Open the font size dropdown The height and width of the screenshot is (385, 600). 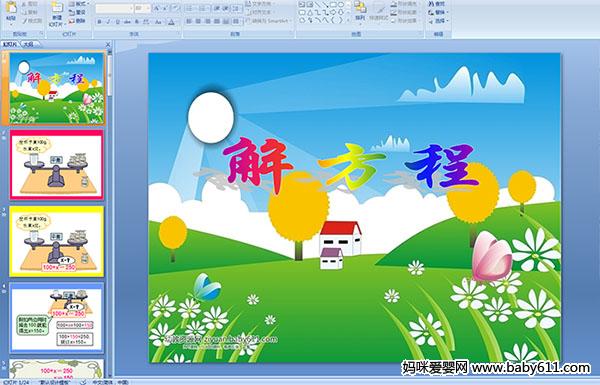click(142, 8)
